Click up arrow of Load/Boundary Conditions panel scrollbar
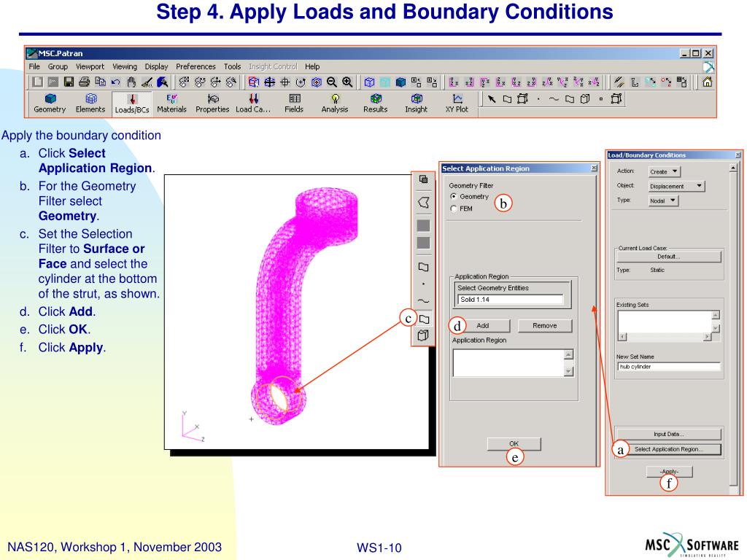The height and width of the screenshot is (560, 747). tap(733, 168)
